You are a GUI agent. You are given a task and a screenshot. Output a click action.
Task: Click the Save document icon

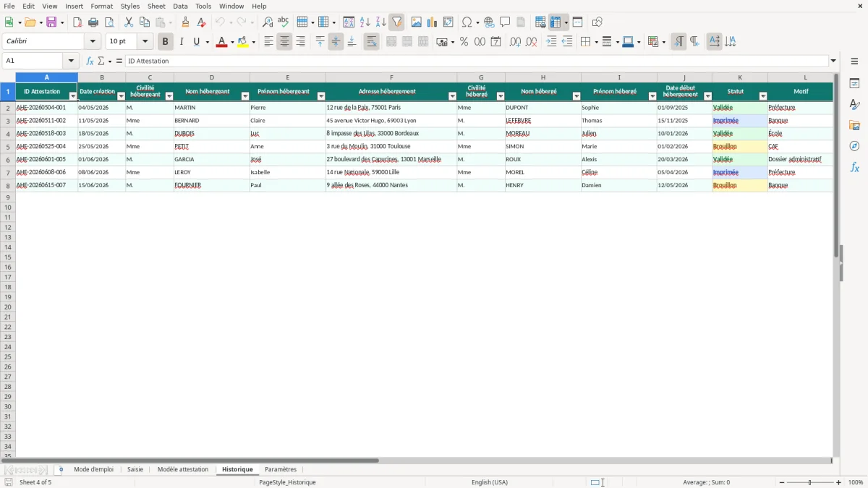pos(51,22)
